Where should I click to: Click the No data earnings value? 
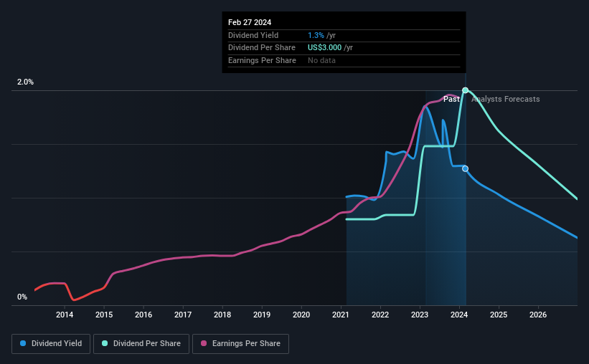321,60
